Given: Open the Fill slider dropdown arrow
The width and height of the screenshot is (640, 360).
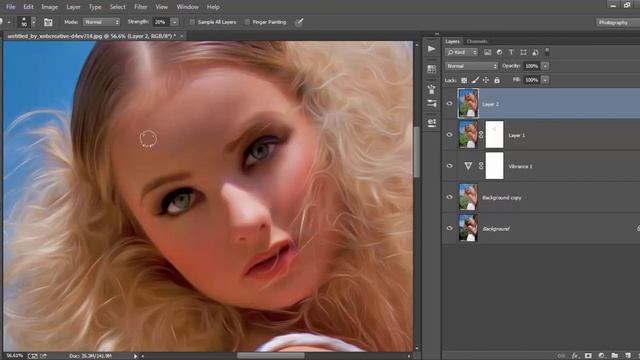Looking at the screenshot, I should (545, 80).
